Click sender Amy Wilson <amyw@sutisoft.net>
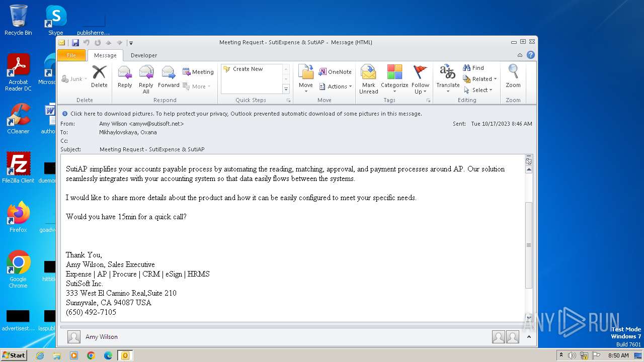Image resolution: width=644 pixels, height=362 pixels. 141,124
